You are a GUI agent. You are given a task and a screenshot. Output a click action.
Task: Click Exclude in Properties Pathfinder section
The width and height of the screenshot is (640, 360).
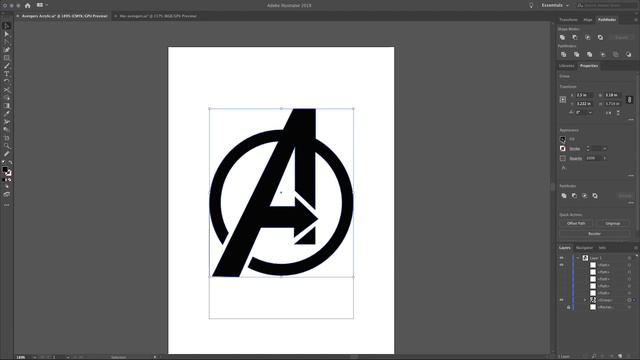595,196
